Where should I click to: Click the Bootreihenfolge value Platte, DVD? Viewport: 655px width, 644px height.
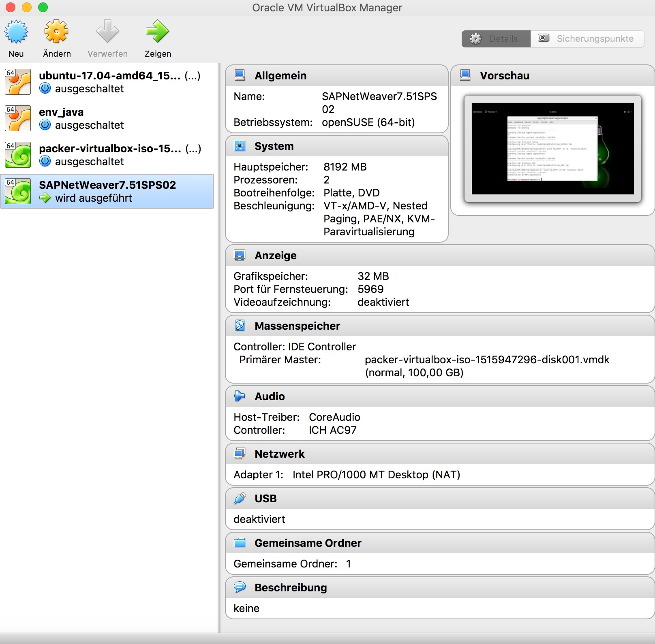(x=351, y=193)
